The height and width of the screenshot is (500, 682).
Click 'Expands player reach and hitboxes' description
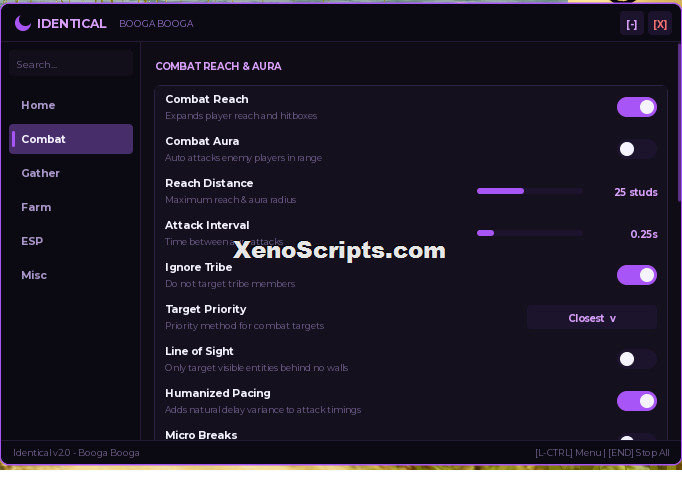click(x=241, y=116)
